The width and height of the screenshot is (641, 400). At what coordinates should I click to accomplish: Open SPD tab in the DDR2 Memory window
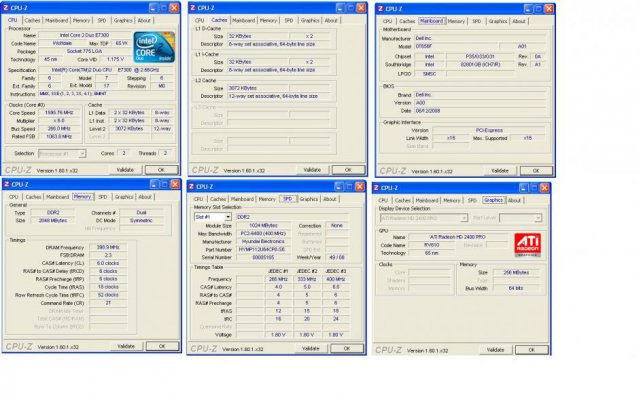point(103,197)
